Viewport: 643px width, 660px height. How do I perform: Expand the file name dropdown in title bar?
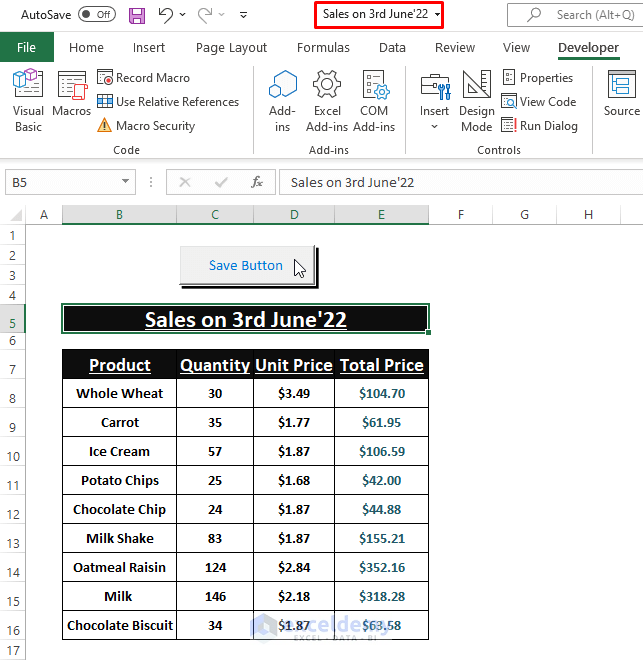tap(438, 14)
